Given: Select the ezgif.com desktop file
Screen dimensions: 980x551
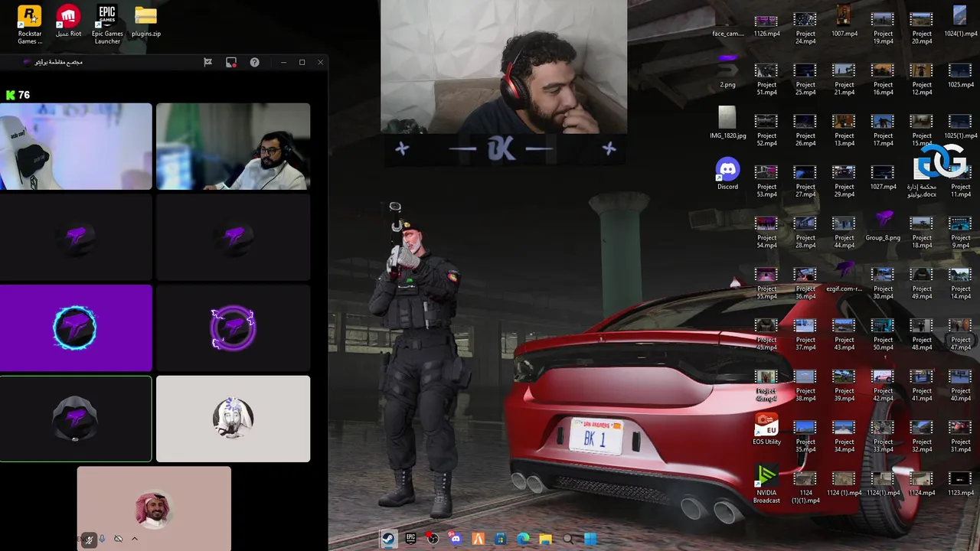Looking at the screenshot, I should [844, 275].
